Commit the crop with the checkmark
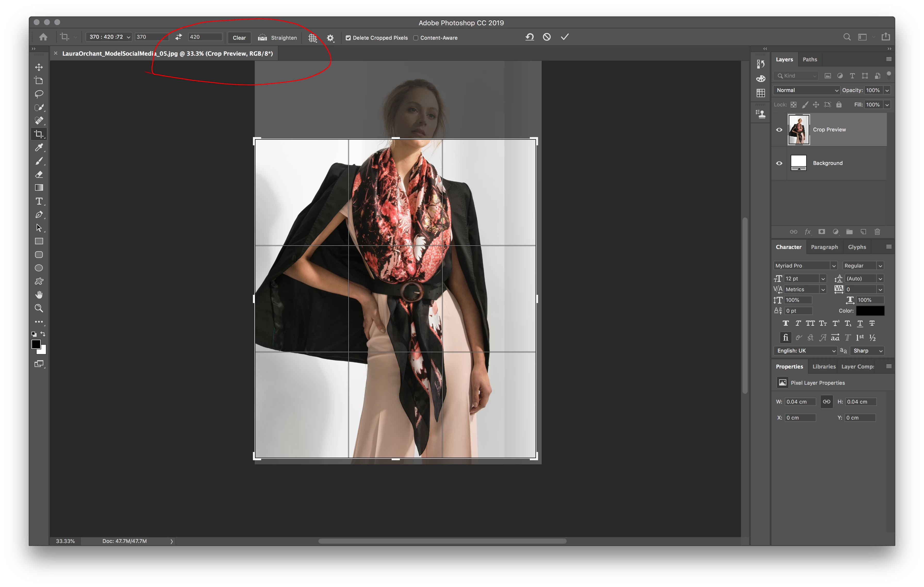Viewport: 924px width, 587px height. point(564,37)
